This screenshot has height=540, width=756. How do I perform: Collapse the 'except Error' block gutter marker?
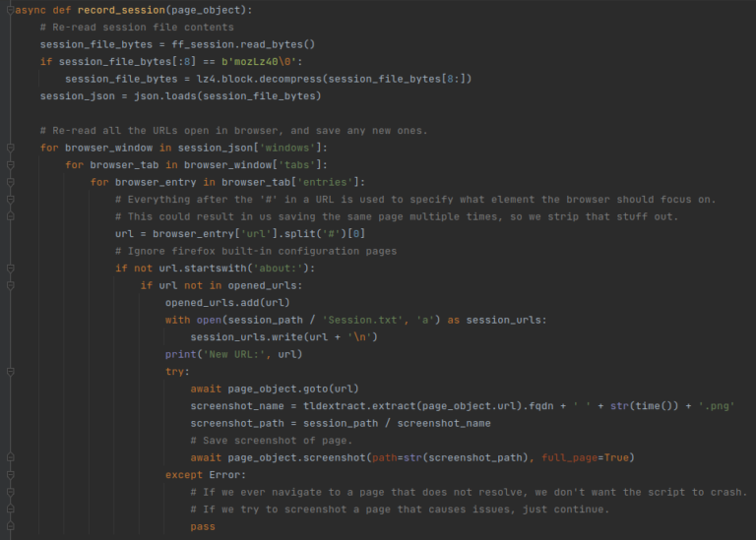pos(10,475)
